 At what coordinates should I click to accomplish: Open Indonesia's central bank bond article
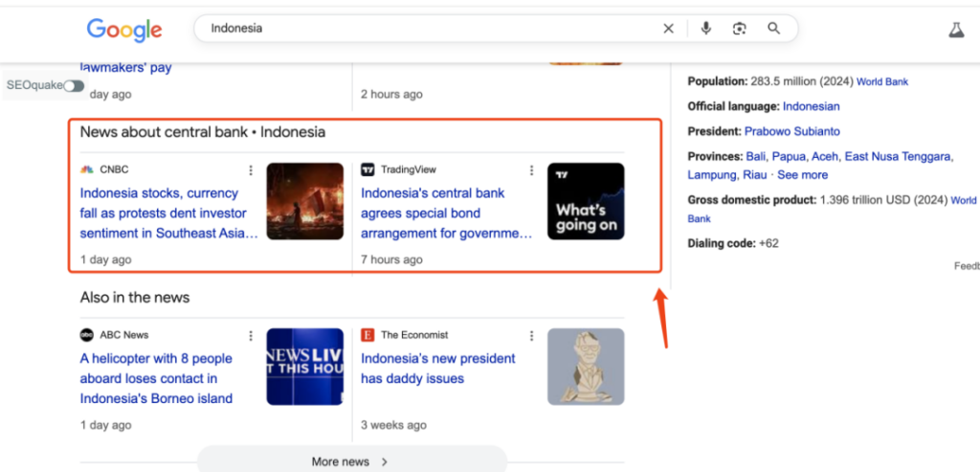point(446,213)
